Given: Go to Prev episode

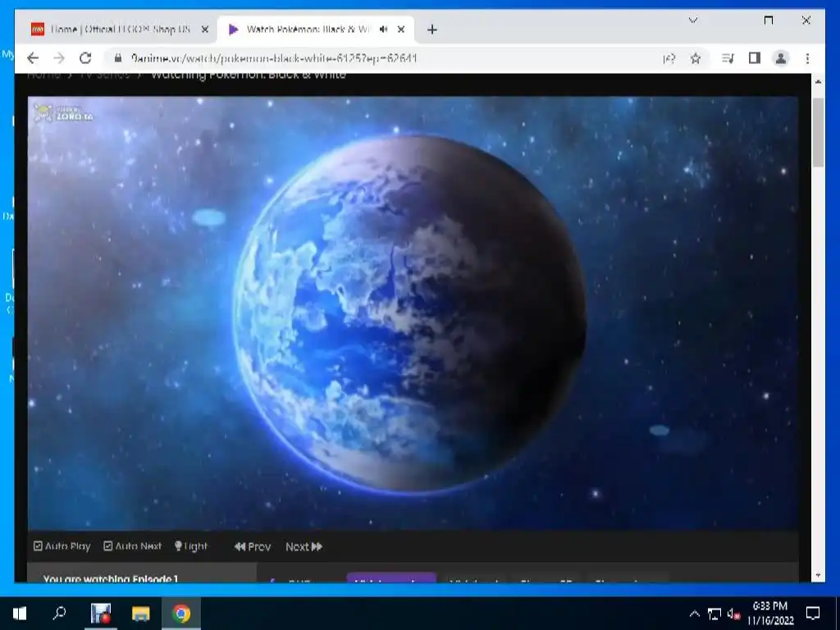Looking at the screenshot, I should [253, 547].
